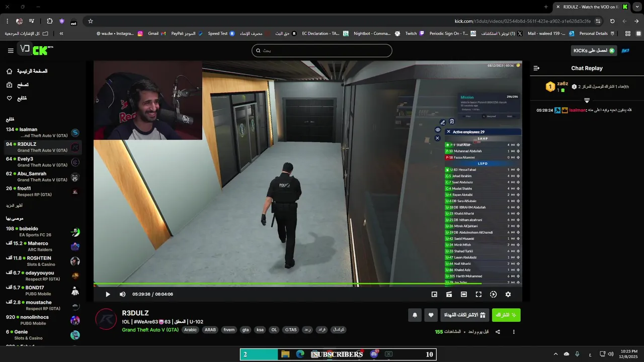The image size is (644, 362).
Task: Collapse the Chat Replay panel
Action: tap(536, 68)
